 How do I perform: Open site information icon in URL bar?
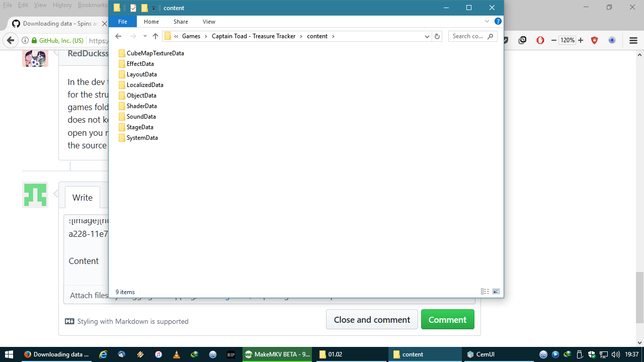click(x=25, y=41)
